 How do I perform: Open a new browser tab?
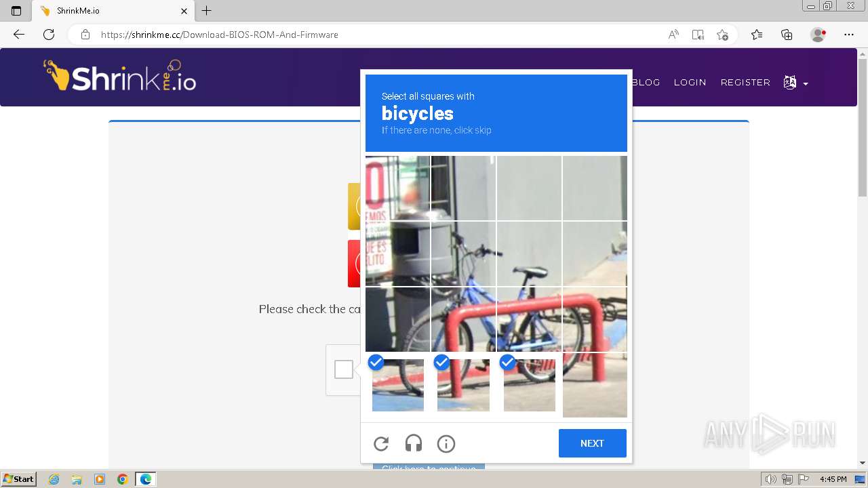tap(207, 11)
